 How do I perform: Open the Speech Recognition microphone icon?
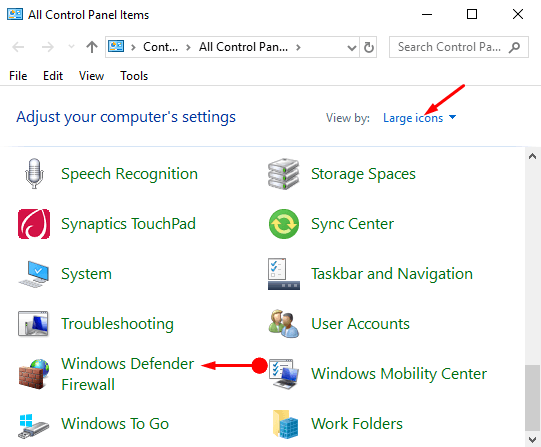click(x=34, y=173)
